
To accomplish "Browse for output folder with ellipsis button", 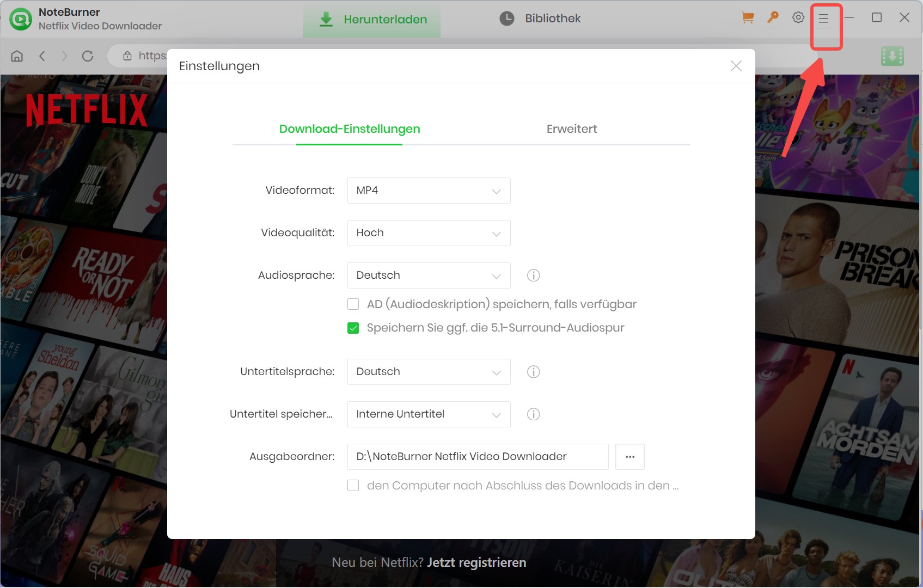I will pos(630,457).
